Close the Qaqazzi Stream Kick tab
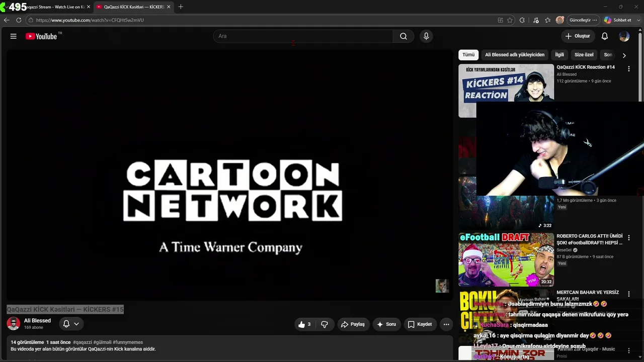The width and height of the screenshot is (644, 362). (x=89, y=7)
